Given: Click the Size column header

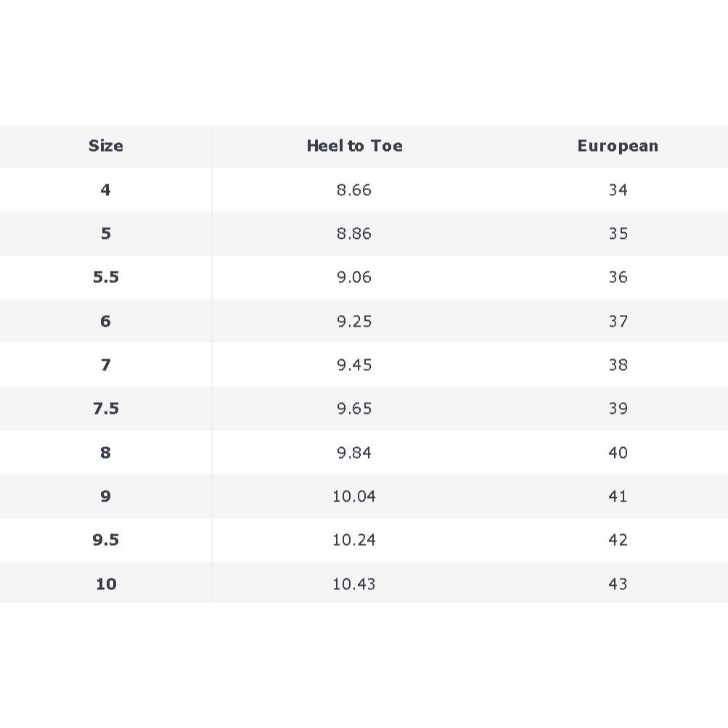Looking at the screenshot, I should click(x=106, y=146).
